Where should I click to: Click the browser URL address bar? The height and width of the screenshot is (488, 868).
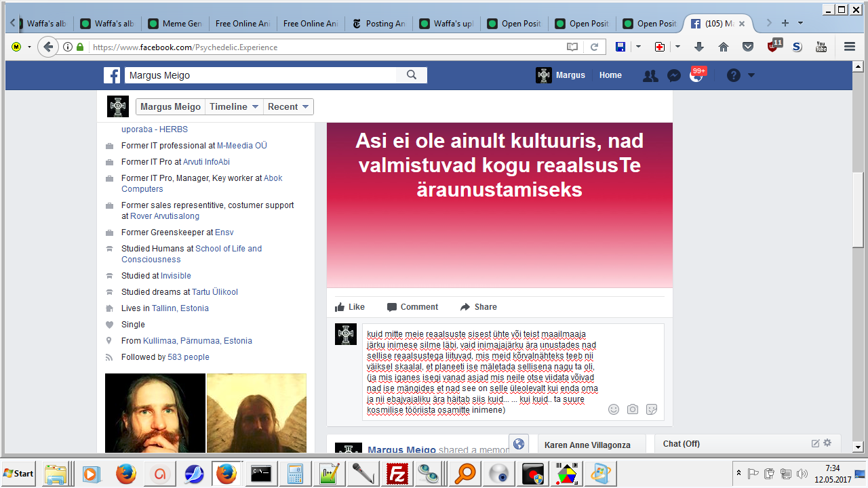point(325,47)
